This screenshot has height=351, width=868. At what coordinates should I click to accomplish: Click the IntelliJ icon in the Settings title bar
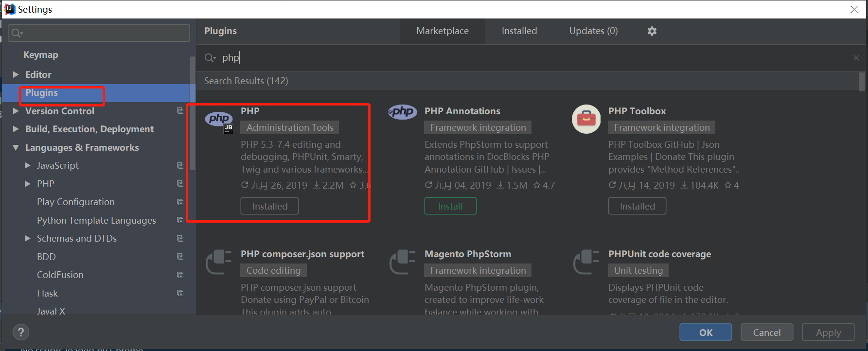(x=10, y=9)
